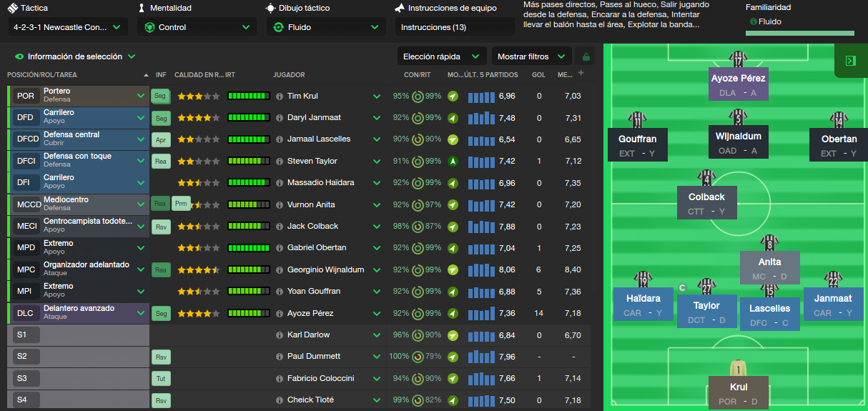The image size is (868, 411).
Task: Click player name Georginio Wijnaldum
Action: pos(325,270)
